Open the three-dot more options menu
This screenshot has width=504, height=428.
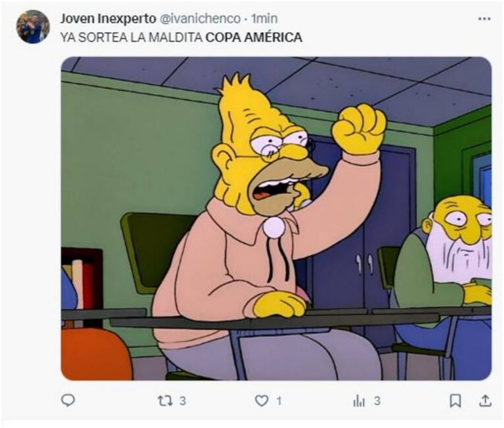click(484, 19)
